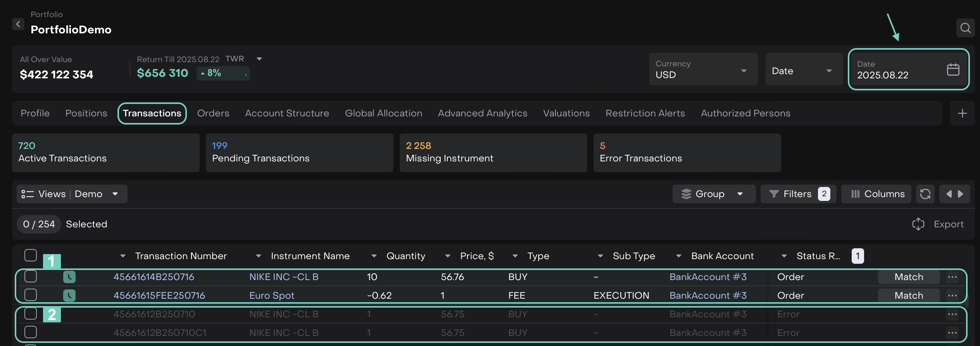This screenshot has height=346, width=980.
Task: Open the BankAccount #3 link in first row
Action: [708, 277]
